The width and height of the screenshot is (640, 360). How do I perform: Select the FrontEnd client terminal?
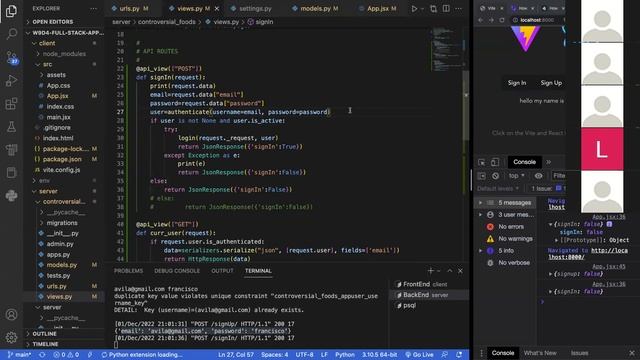[425, 284]
